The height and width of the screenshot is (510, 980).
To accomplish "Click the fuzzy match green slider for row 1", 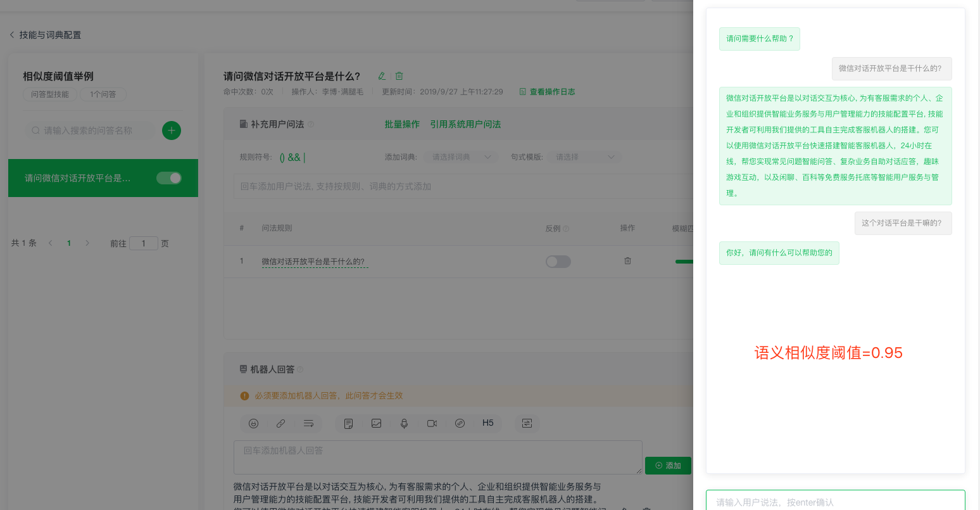I will click(x=684, y=262).
